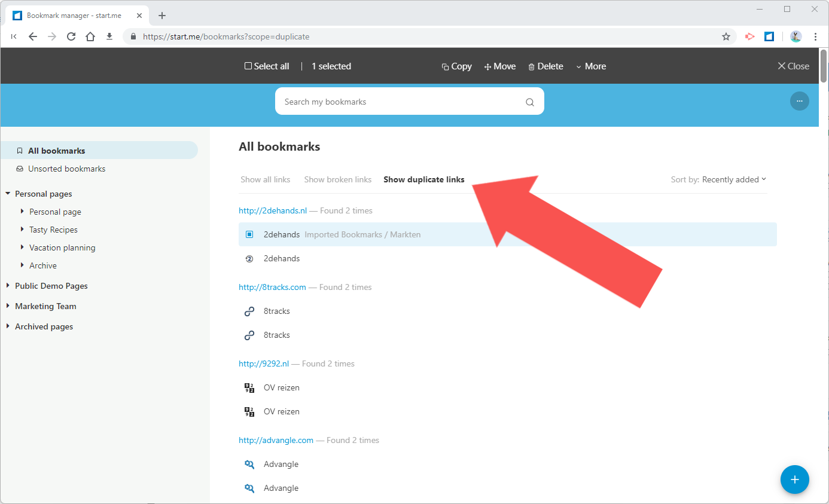The height and width of the screenshot is (504, 829).
Task: Click the first Advangle icon
Action: click(x=249, y=465)
